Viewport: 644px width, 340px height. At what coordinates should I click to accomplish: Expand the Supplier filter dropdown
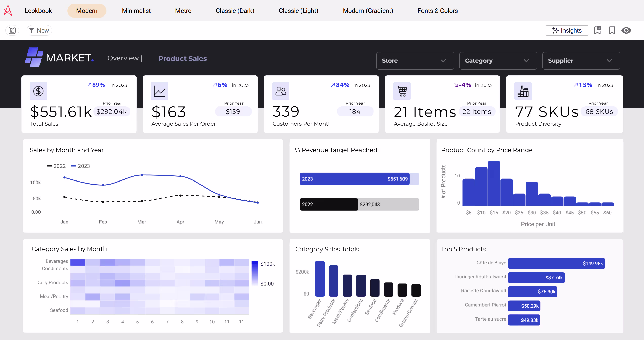click(x=581, y=61)
